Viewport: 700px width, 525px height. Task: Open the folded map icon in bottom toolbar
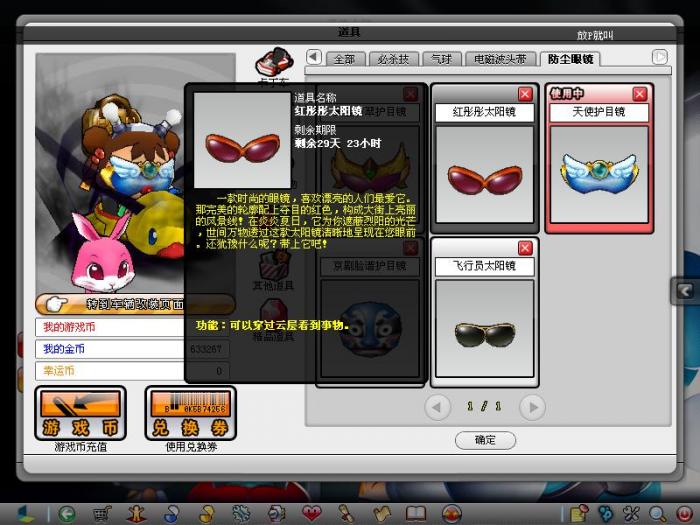click(381, 514)
